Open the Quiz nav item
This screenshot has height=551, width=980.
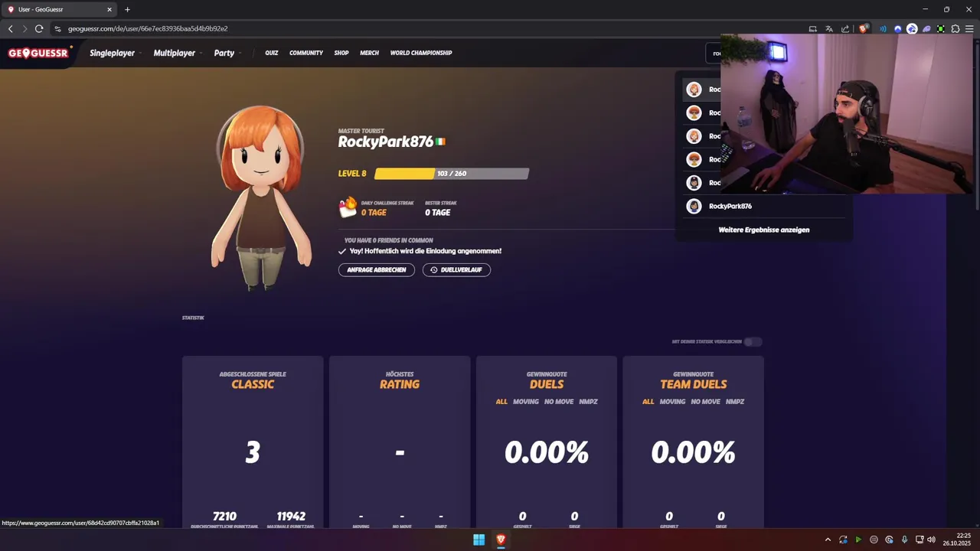tap(272, 53)
